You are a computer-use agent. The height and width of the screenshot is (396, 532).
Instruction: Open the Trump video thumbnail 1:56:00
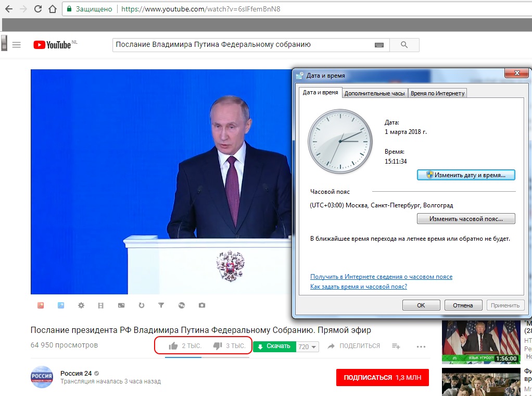pos(481,342)
